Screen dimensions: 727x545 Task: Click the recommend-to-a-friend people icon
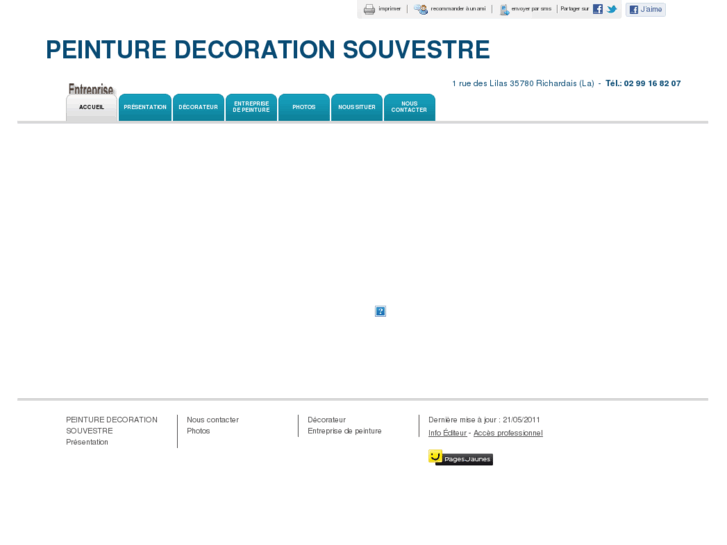coord(421,9)
